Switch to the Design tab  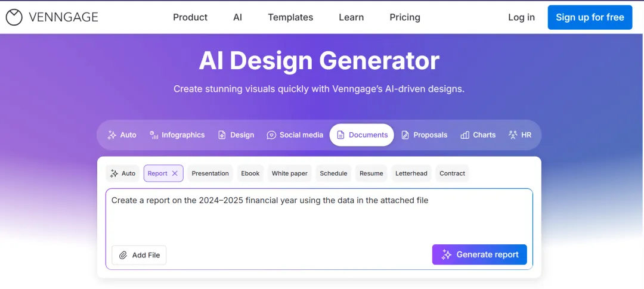pos(236,135)
